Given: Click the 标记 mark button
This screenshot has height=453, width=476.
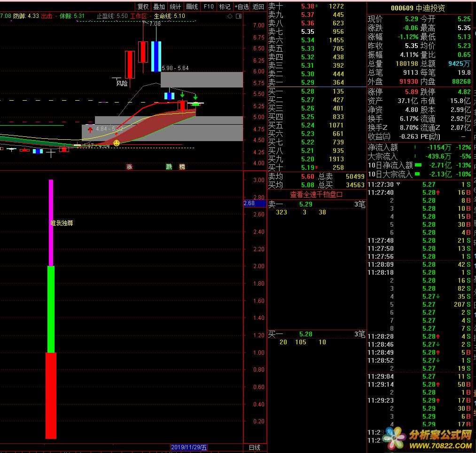Looking at the screenshot, I should tap(225, 7).
